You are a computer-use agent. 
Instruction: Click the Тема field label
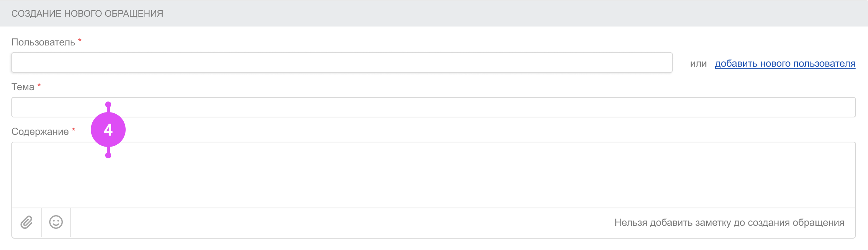tap(23, 87)
